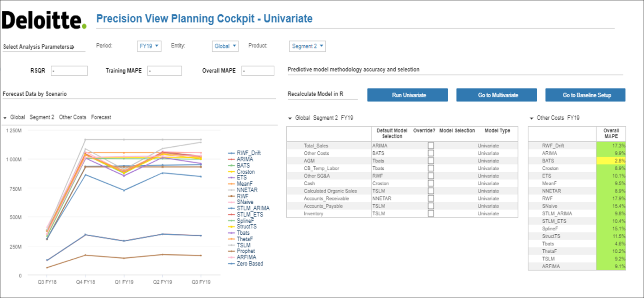This screenshot has width=644, height=298.
Task: Click Go to Multivariate button
Action: tap(496, 95)
